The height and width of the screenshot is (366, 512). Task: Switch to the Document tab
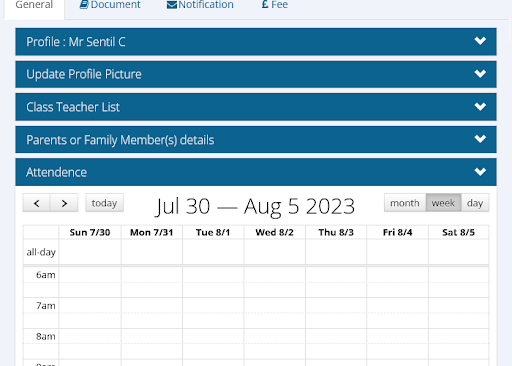tap(110, 5)
